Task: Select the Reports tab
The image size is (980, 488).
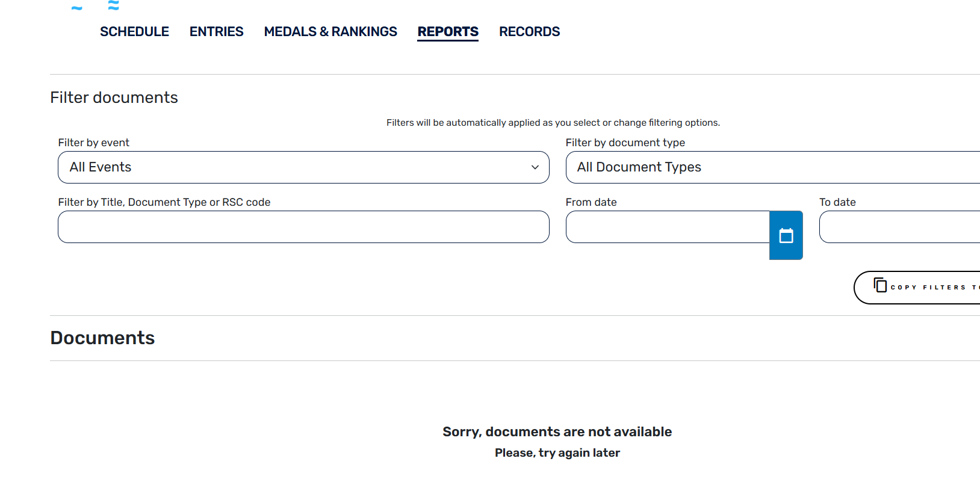Action: click(x=448, y=32)
